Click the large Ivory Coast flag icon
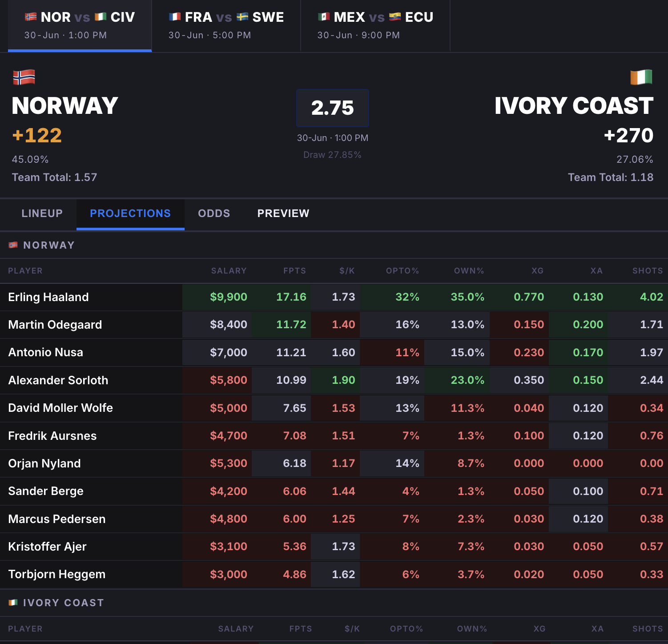 pyautogui.click(x=641, y=77)
